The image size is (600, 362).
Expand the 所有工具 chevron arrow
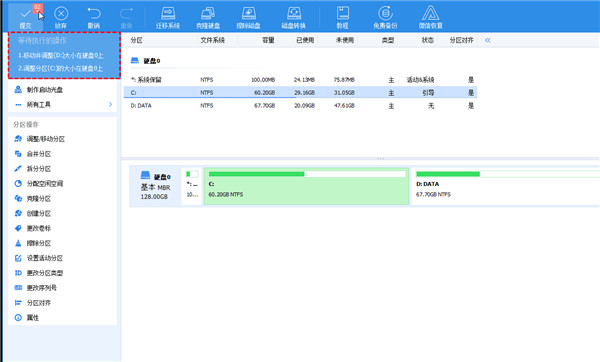pos(111,104)
